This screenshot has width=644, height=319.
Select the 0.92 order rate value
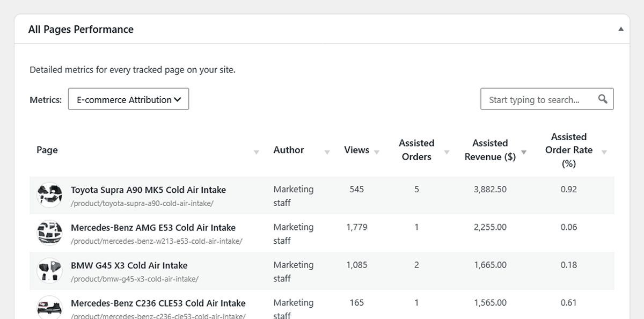[x=569, y=190]
